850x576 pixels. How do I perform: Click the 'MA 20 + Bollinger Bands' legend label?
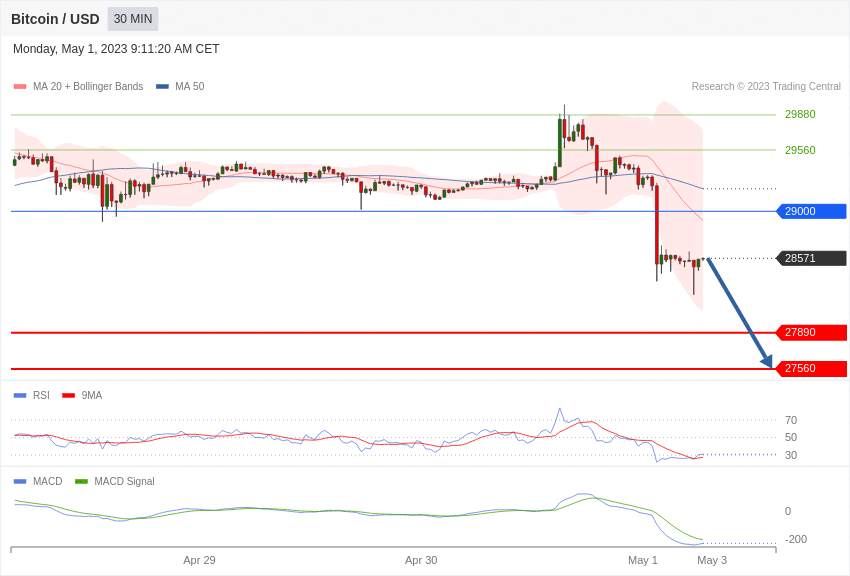click(88, 86)
